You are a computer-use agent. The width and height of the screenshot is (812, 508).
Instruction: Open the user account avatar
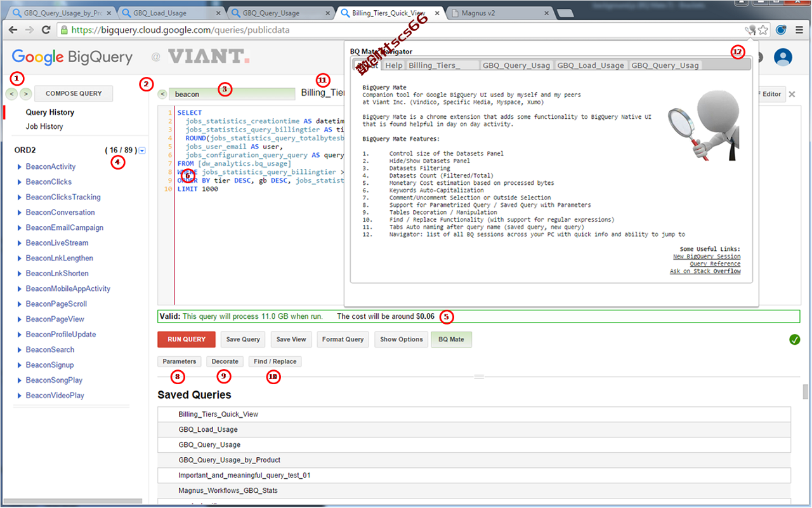(x=783, y=57)
